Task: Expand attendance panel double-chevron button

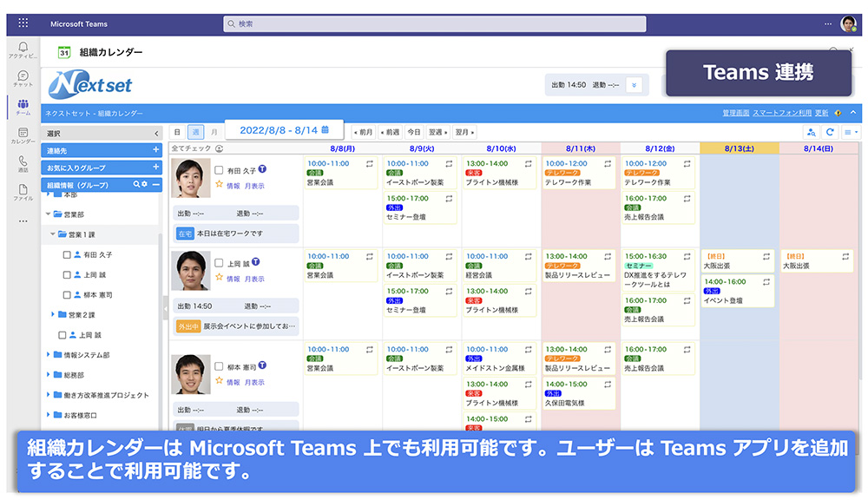Action: [x=634, y=85]
